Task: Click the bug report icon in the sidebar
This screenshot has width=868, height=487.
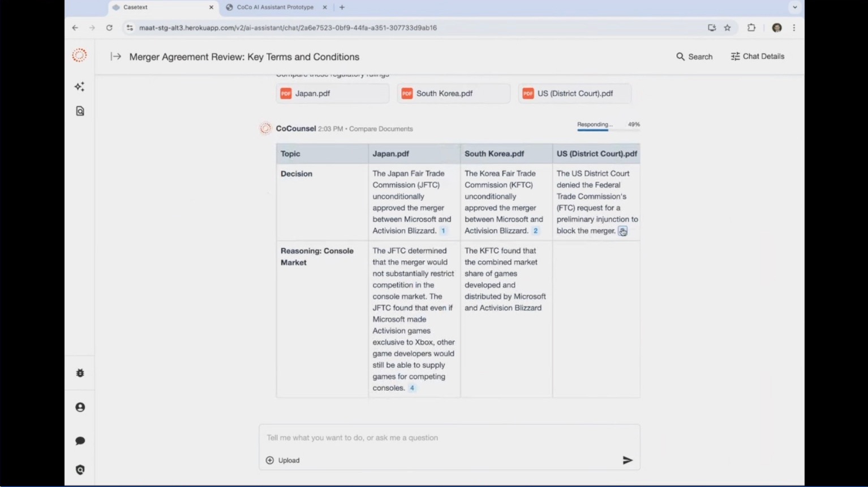Action: pyautogui.click(x=80, y=373)
